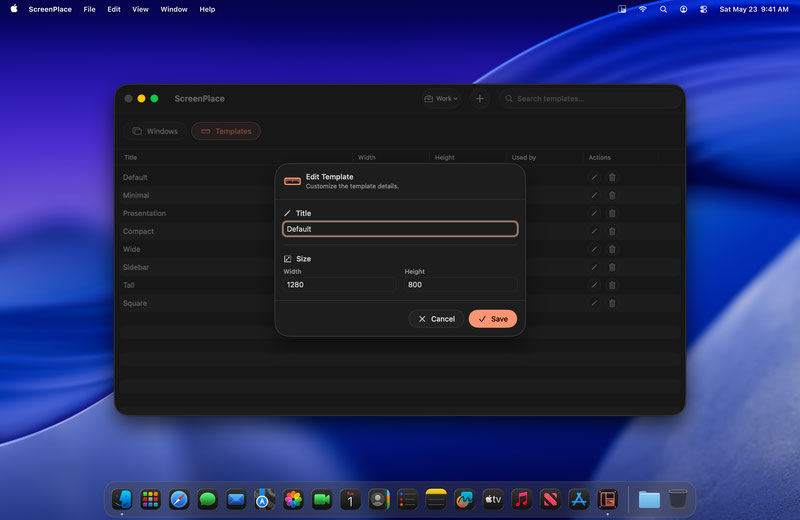The height and width of the screenshot is (520, 800).
Task: Edit the Square template pencil icon
Action: (x=594, y=303)
